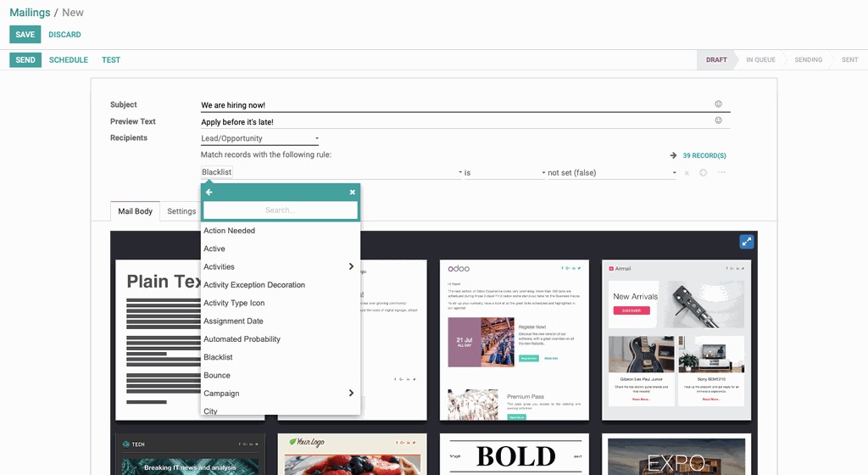Click the Sent status stage

[x=849, y=59]
